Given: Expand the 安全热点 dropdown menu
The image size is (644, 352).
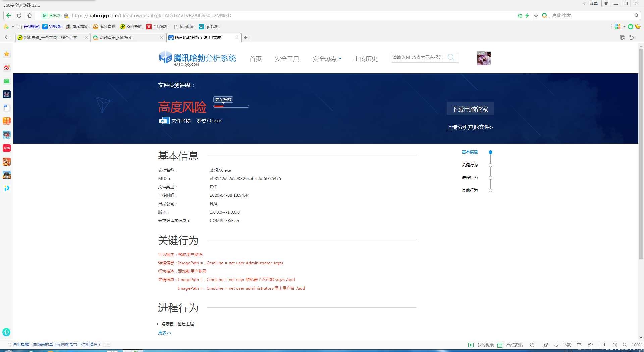Looking at the screenshot, I should (x=327, y=59).
